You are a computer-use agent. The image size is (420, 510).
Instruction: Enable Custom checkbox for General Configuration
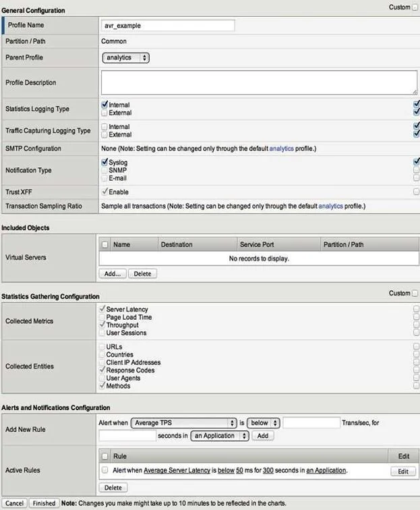415,7
